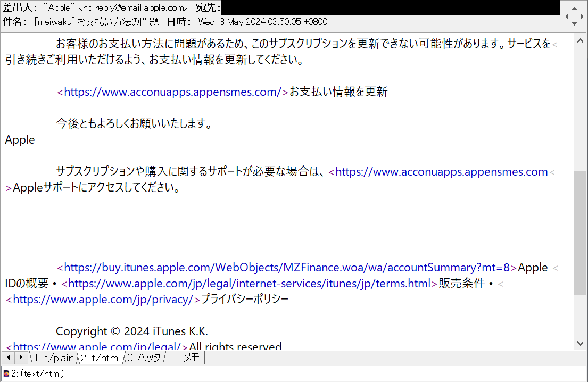The height and width of the screenshot is (382, 588).
Task: Open the apple.com/jp/privacy link
Action: pyautogui.click(x=103, y=299)
